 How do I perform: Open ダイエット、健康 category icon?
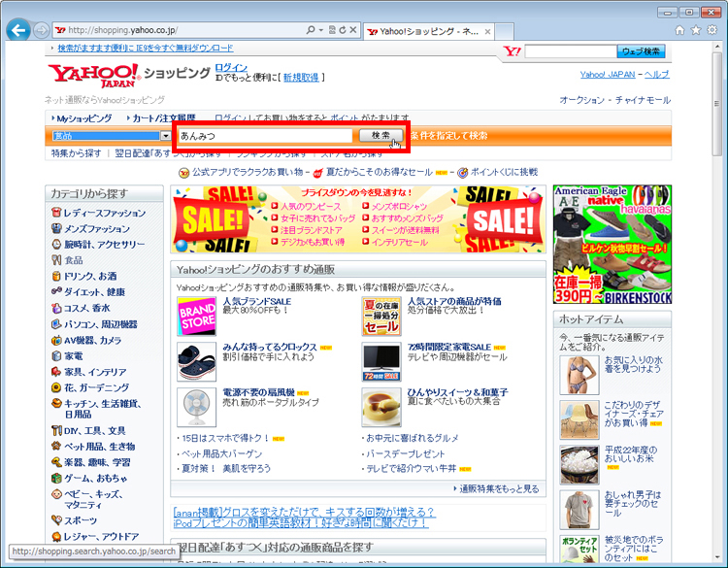tap(56, 291)
